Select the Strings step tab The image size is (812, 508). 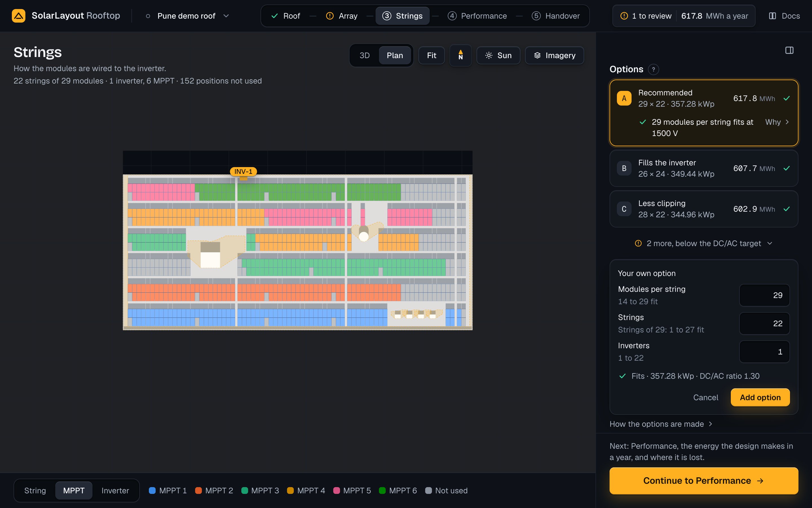point(402,16)
